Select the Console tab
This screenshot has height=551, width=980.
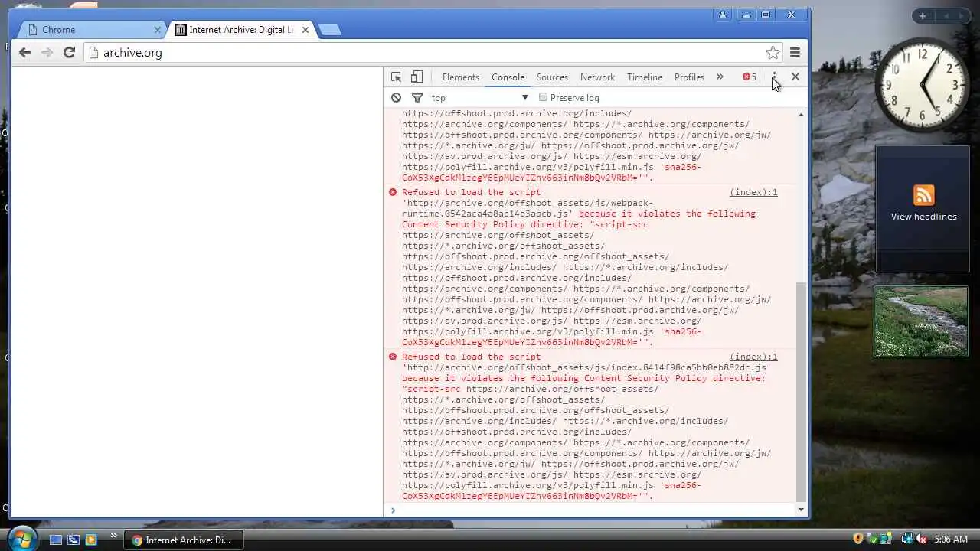click(508, 77)
